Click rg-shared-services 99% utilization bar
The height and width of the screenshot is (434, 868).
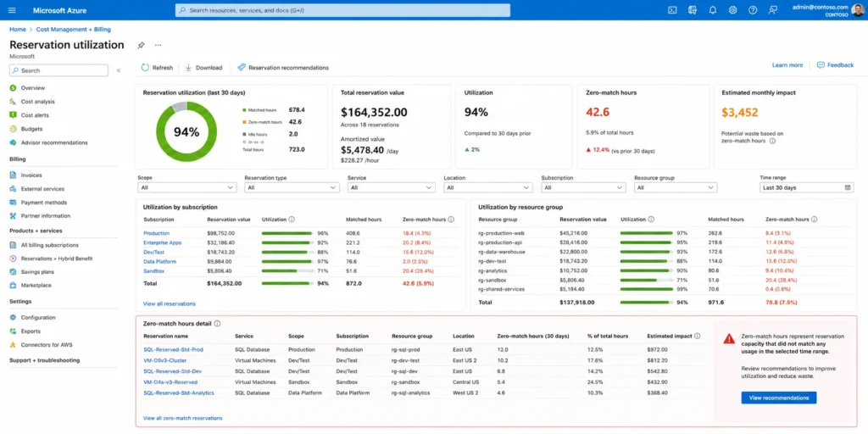point(647,290)
